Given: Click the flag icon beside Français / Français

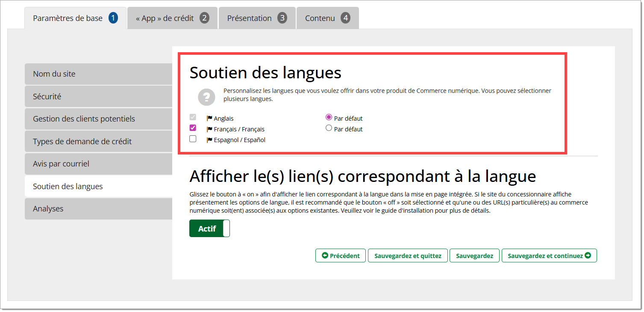Looking at the screenshot, I should [209, 129].
